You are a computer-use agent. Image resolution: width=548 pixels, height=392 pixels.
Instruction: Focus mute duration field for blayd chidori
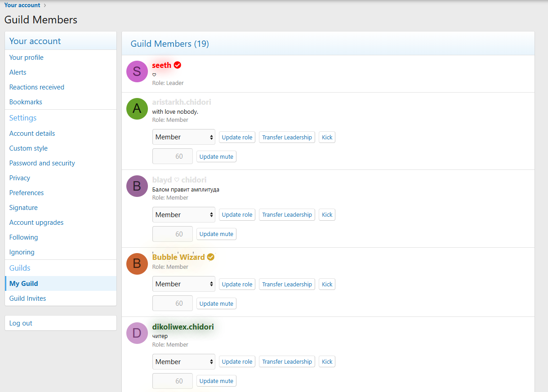[173, 234]
